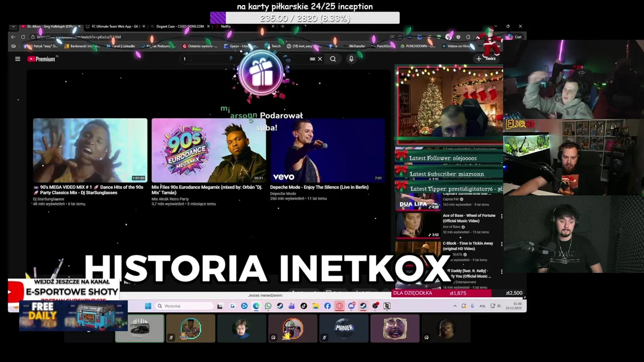Activate voice search microphone on YouTube

coord(351,59)
